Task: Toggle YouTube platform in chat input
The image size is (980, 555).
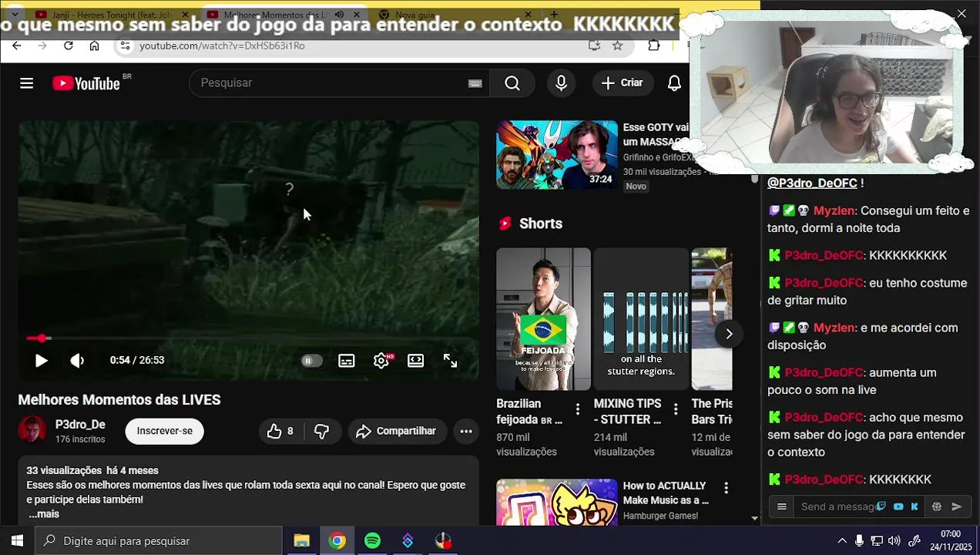Action: [x=898, y=506]
